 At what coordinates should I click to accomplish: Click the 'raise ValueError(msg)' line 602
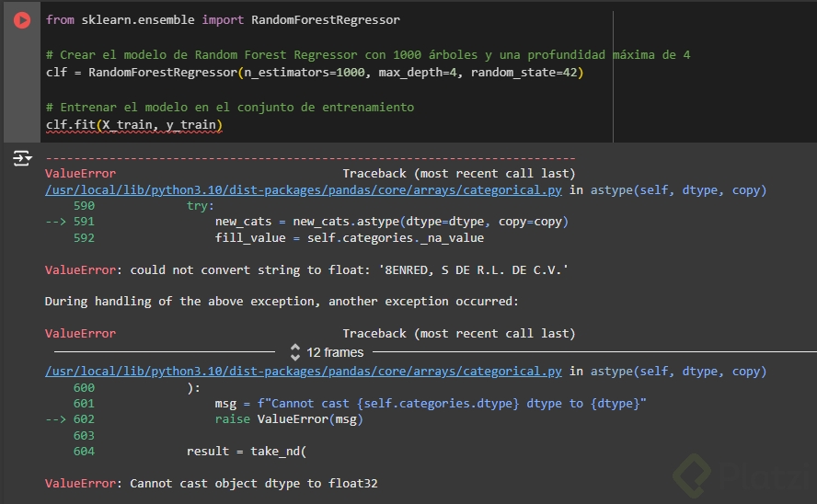click(289, 419)
